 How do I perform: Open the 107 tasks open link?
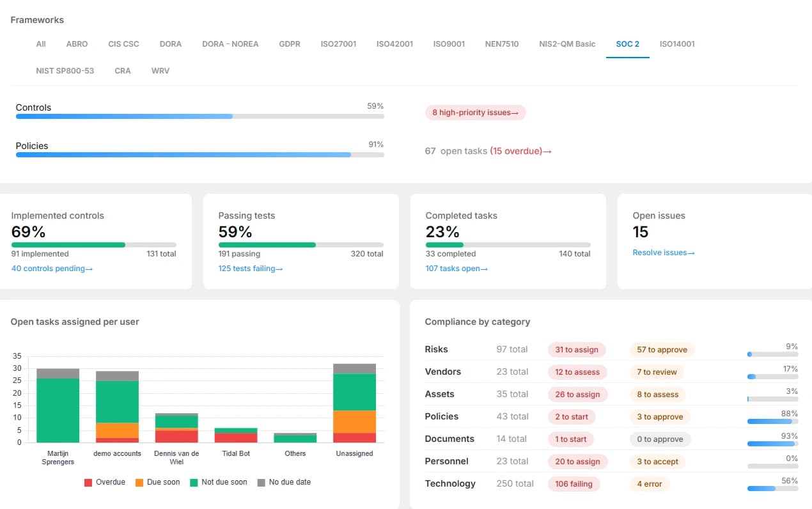click(457, 269)
